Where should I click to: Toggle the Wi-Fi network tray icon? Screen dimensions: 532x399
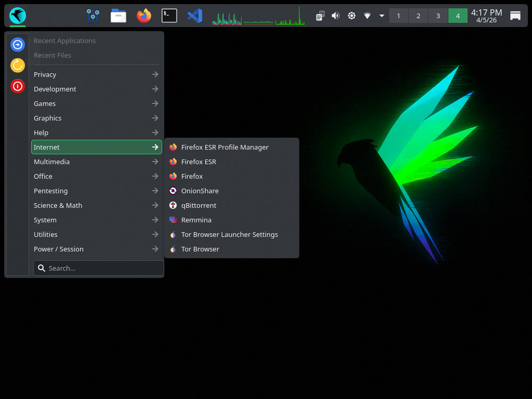[x=367, y=15]
